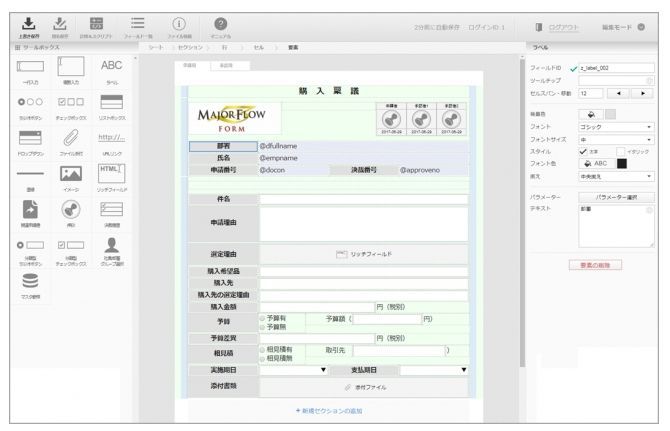Open the font dropdown showing ゴシック
The width and height of the screenshot is (670, 431).
point(620,127)
